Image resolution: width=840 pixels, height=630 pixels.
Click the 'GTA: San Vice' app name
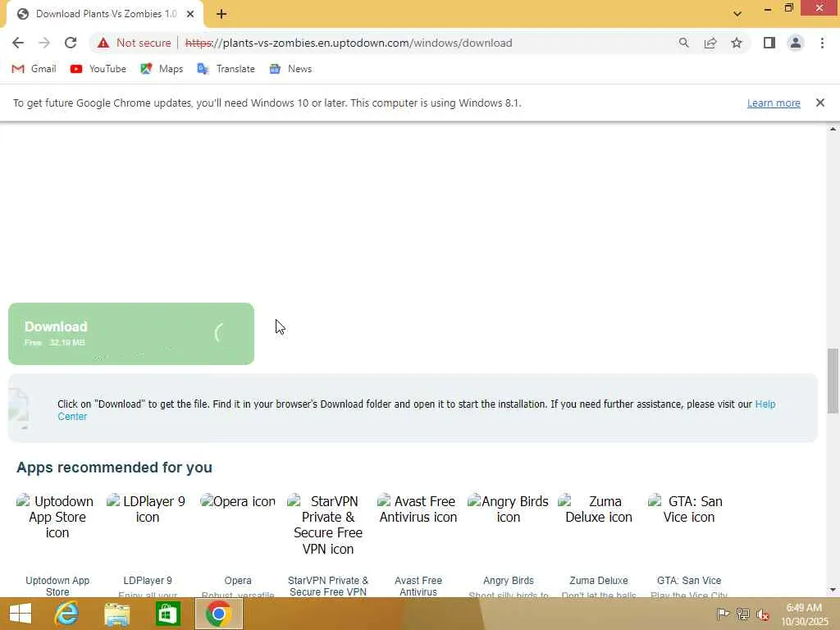(689, 581)
